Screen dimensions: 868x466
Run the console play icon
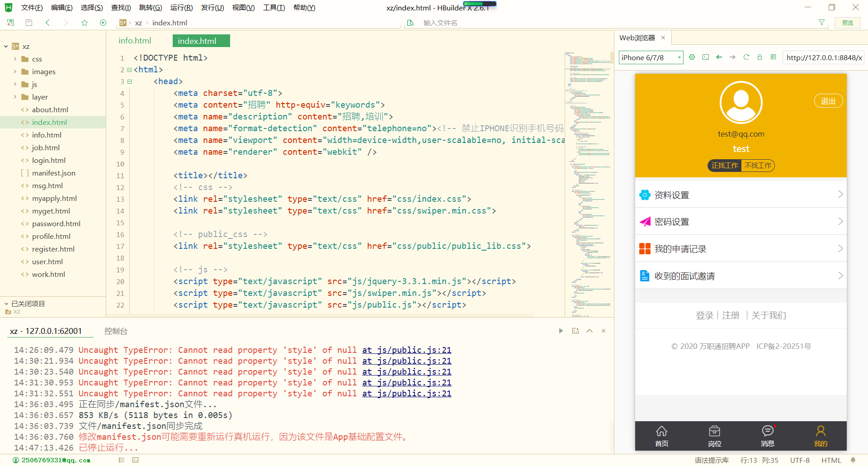[x=561, y=331]
